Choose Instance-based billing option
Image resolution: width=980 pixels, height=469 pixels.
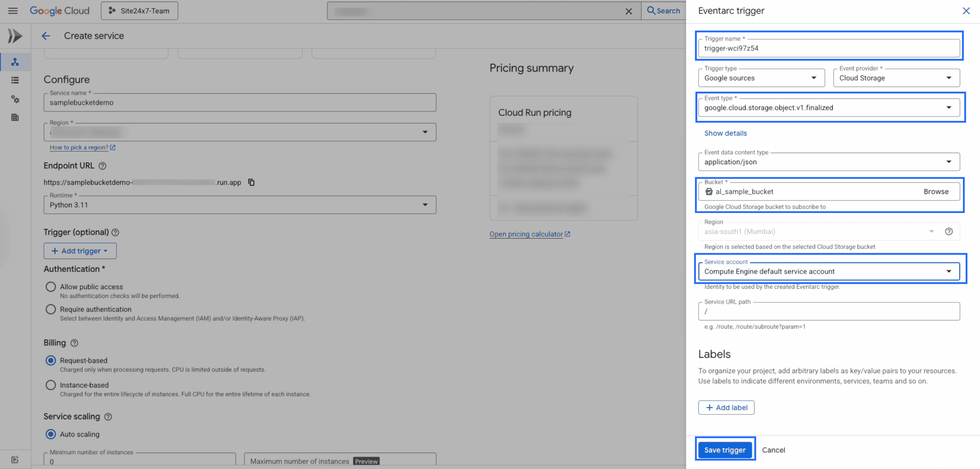point(50,384)
